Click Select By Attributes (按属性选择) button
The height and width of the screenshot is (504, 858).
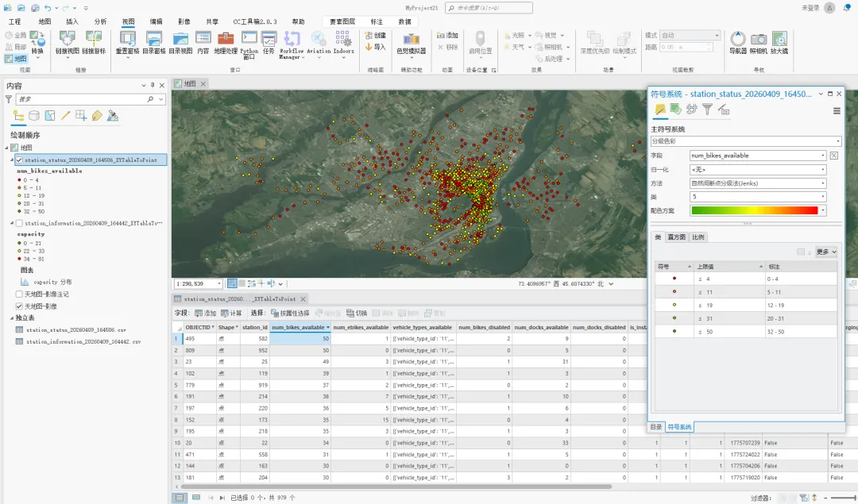pos(290,313)
